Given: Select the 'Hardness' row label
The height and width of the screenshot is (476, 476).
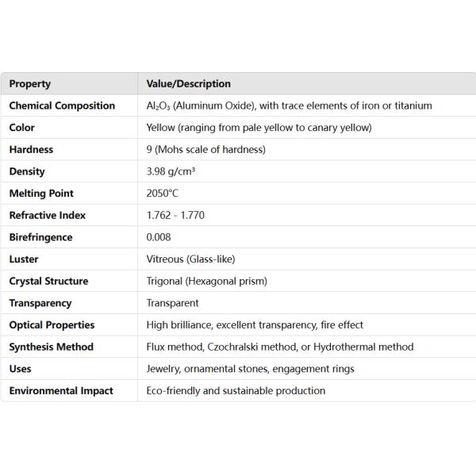Looking at the screenshot, I should (32, 150).
